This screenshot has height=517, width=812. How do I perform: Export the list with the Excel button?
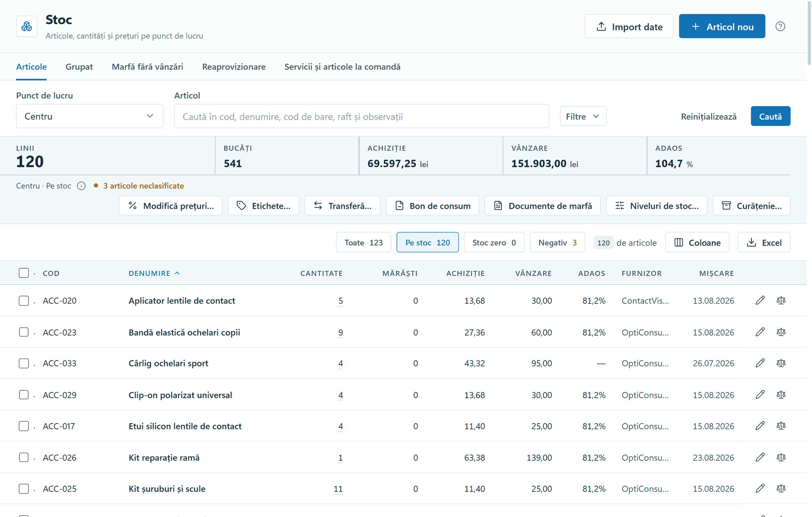(764, 242)
